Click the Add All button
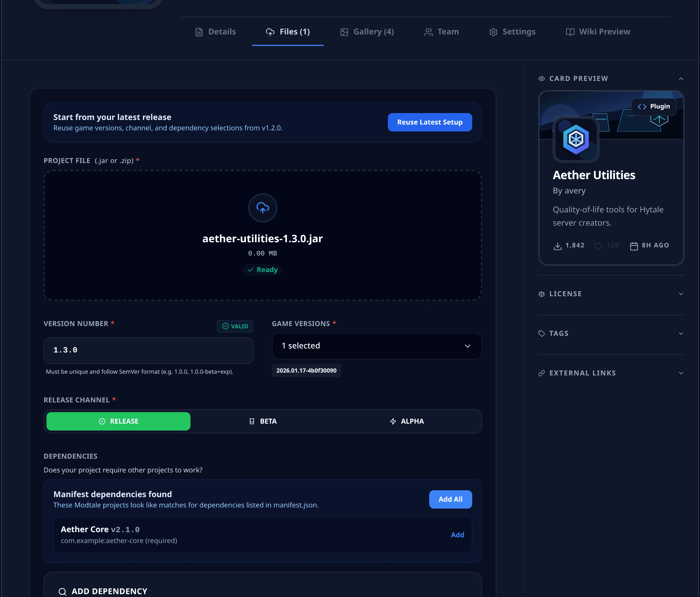 coord(450,499)
